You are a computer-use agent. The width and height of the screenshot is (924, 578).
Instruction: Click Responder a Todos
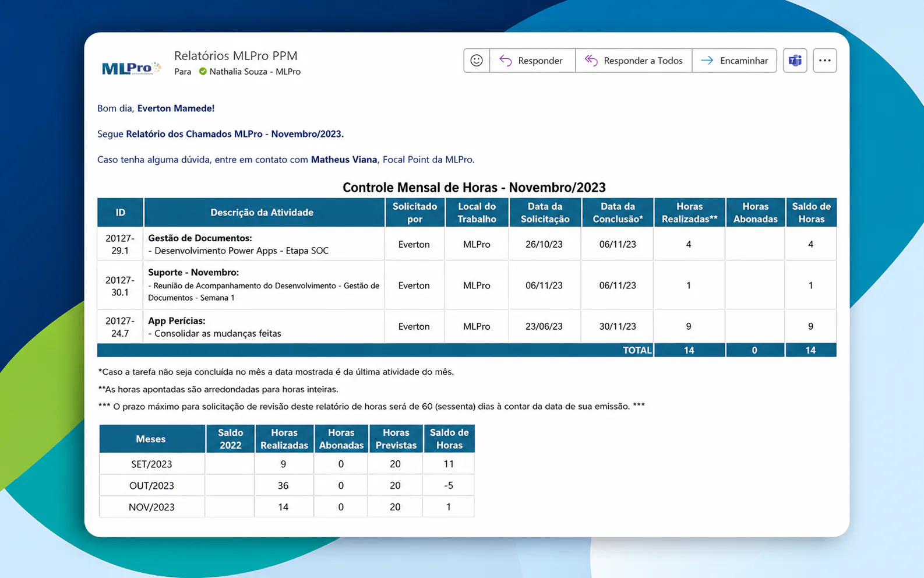(x=634, y=61)
